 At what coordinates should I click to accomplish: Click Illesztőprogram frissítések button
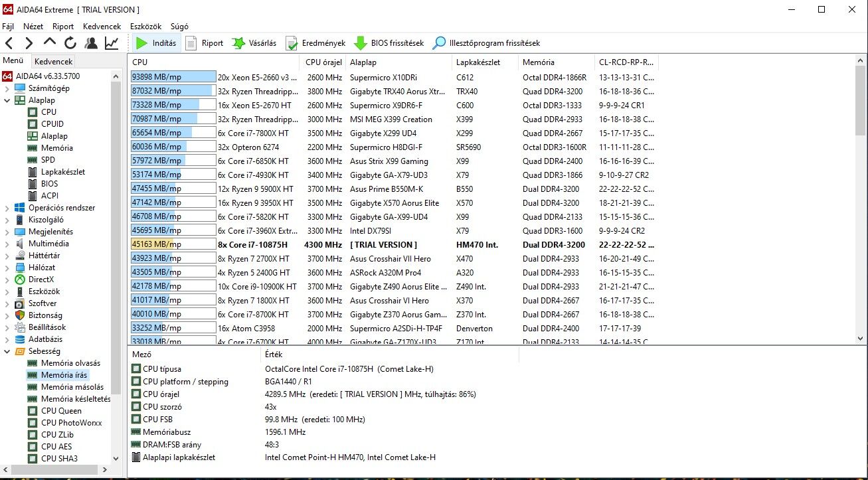[x=486, y=43]
